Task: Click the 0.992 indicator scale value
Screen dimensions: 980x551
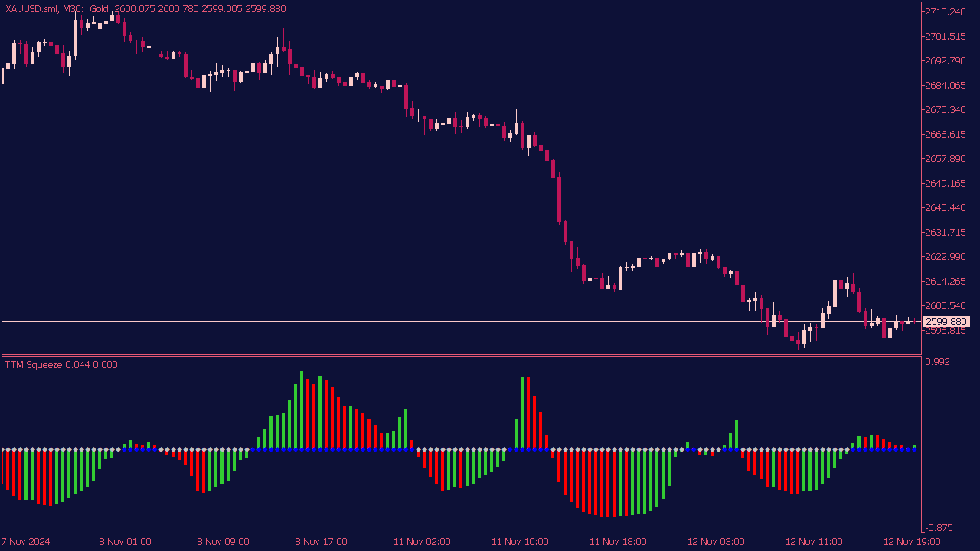Action: 938,362
